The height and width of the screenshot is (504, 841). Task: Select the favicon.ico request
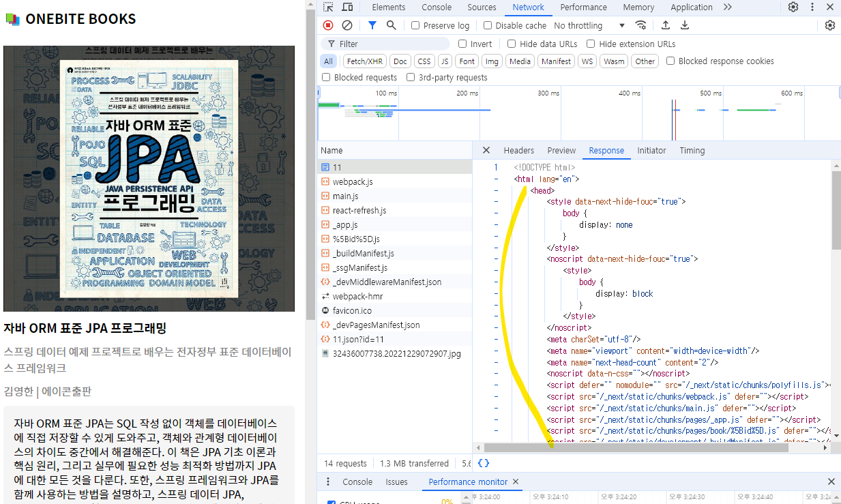394,310
